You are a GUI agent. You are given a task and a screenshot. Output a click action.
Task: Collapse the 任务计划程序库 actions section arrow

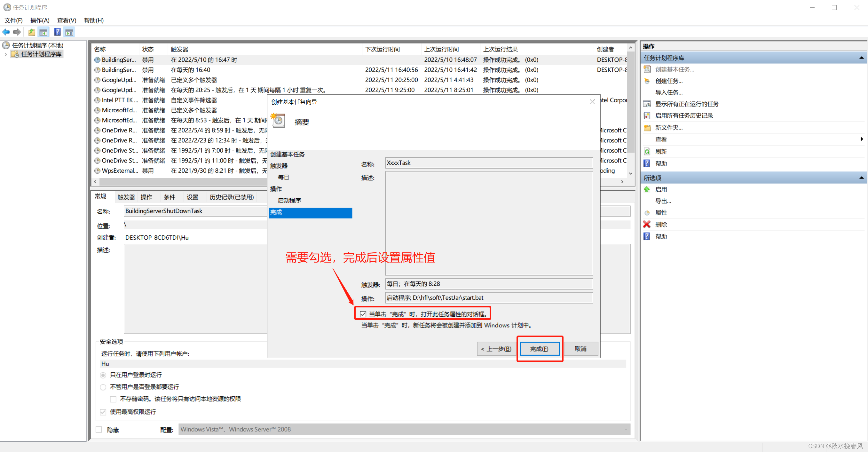861,58
